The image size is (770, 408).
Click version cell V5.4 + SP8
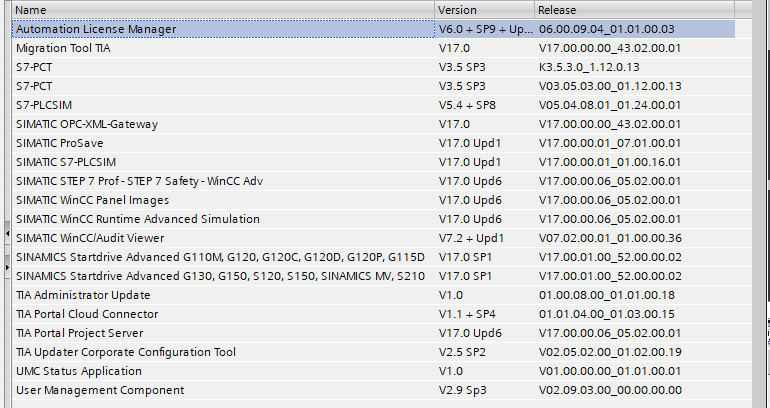(467, 105)
